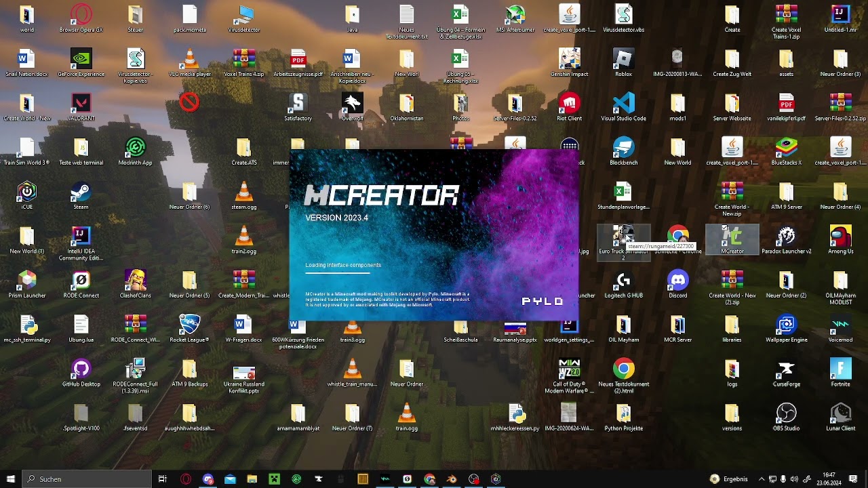Select the Snail Nation.docx document
This screenshot has width=868, height=488.
click(x=26, y=63)
